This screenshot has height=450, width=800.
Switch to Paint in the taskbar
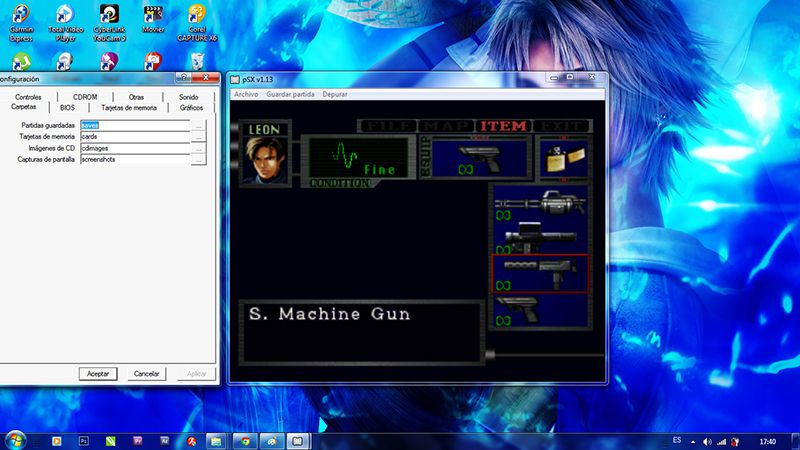[x=272, y=441]
